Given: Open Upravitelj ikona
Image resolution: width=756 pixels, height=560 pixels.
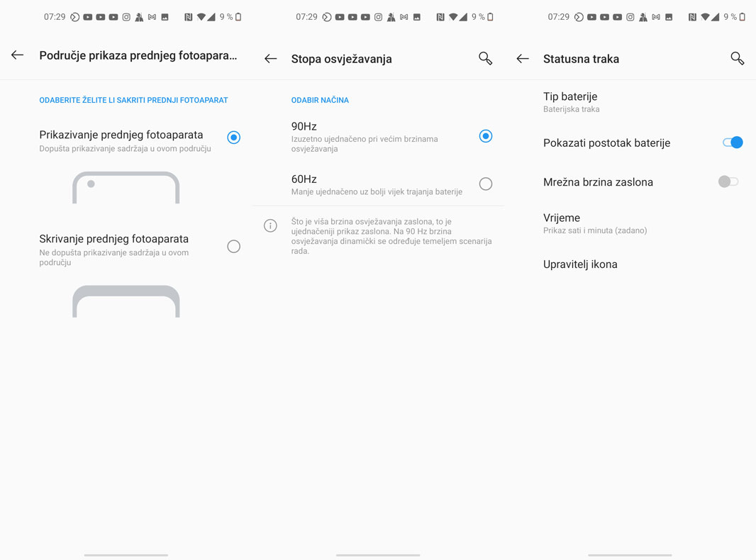Looking at the screenshot, I should tap(630, 264).
